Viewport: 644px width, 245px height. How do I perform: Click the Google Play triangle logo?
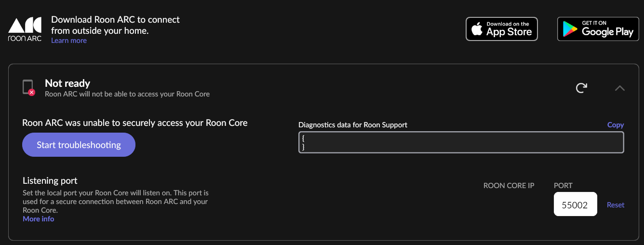571,30
